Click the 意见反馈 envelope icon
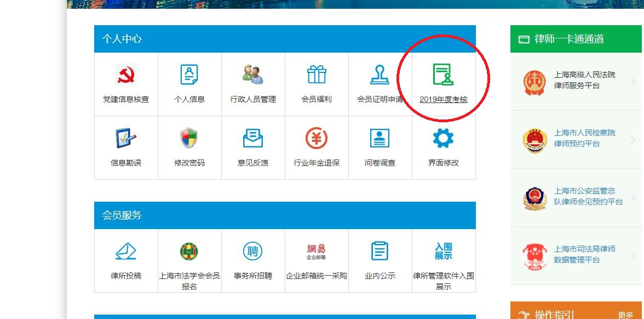This screenshot has width=644, height=319. click(253, 139)
